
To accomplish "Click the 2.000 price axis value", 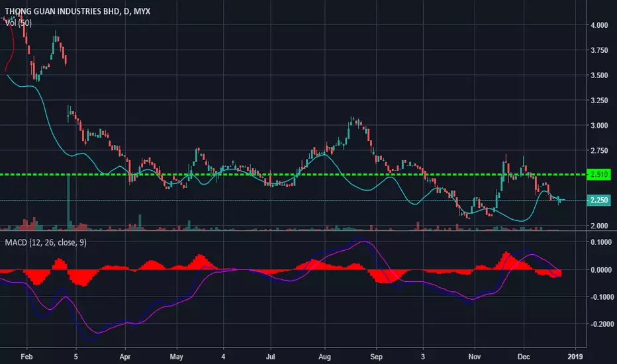I will pyautogui.click(x=599, y=226).
